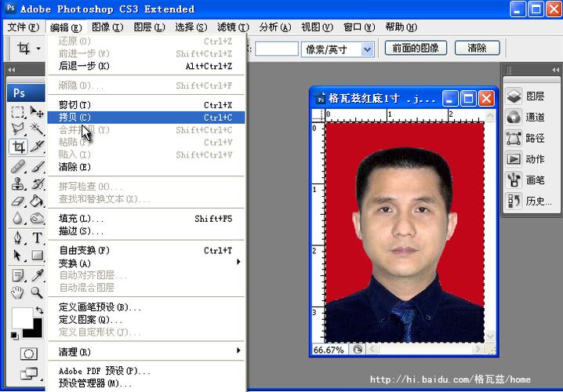Select the Slice tool

coord(37,146)
